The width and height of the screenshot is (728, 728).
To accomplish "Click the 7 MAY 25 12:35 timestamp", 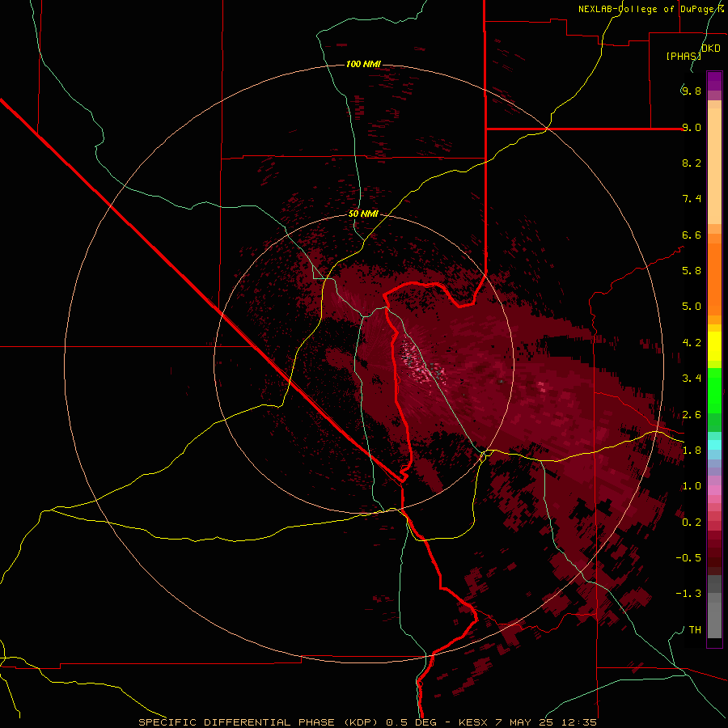I will coord(546,722).
